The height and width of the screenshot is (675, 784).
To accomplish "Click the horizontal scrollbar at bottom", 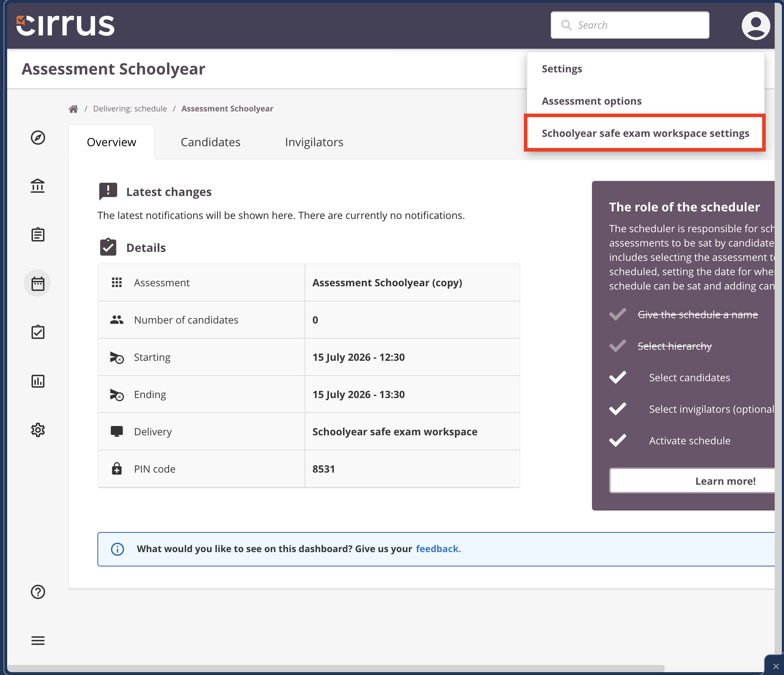I will pos(336,669).
